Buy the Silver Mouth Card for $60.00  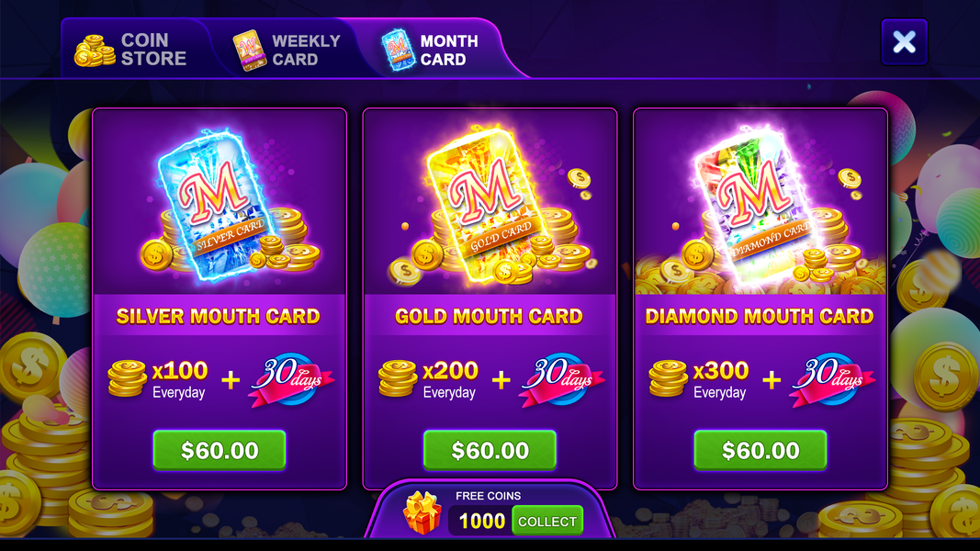[x=220, y=450]
